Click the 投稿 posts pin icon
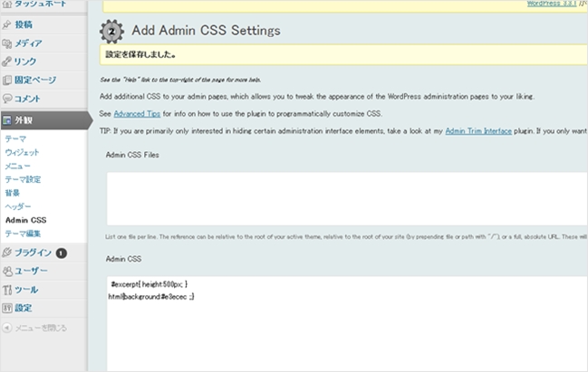Image resolution: width=588 pixels, height=372 pixels. click(6, 24)
